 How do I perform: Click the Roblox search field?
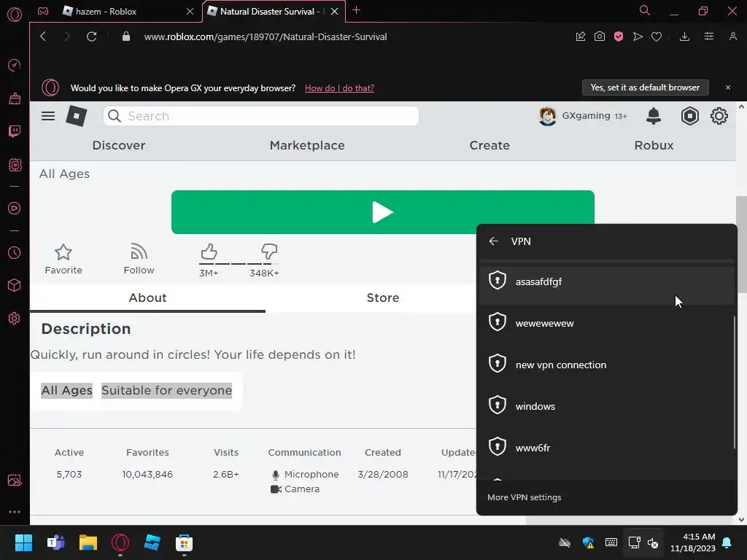[260, 116]
